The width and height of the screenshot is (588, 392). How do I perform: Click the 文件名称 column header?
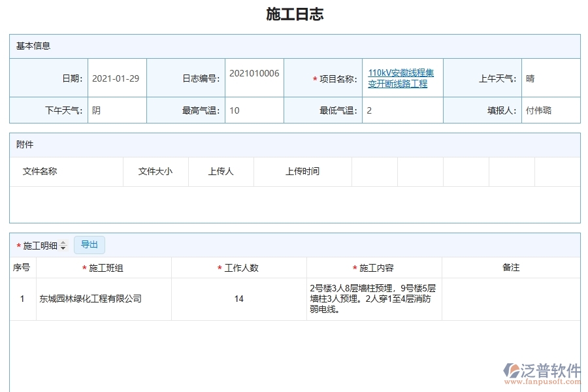pyautogui.click(x=41, y=171)
